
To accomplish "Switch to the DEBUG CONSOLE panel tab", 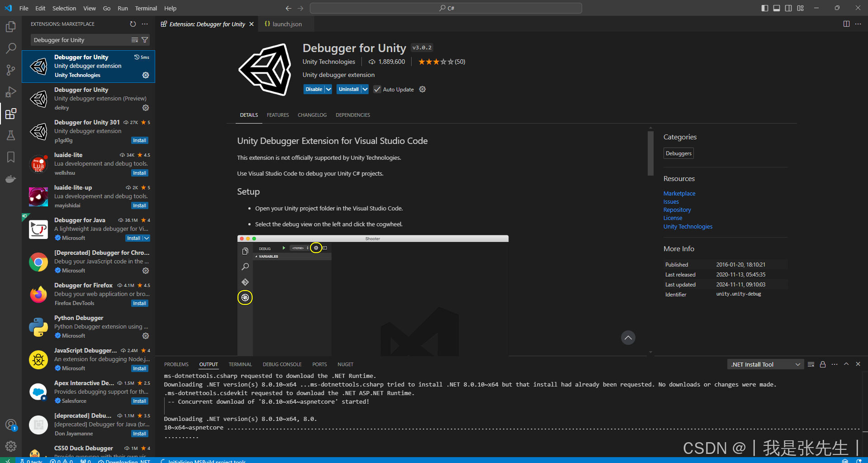I will [282, 364].
